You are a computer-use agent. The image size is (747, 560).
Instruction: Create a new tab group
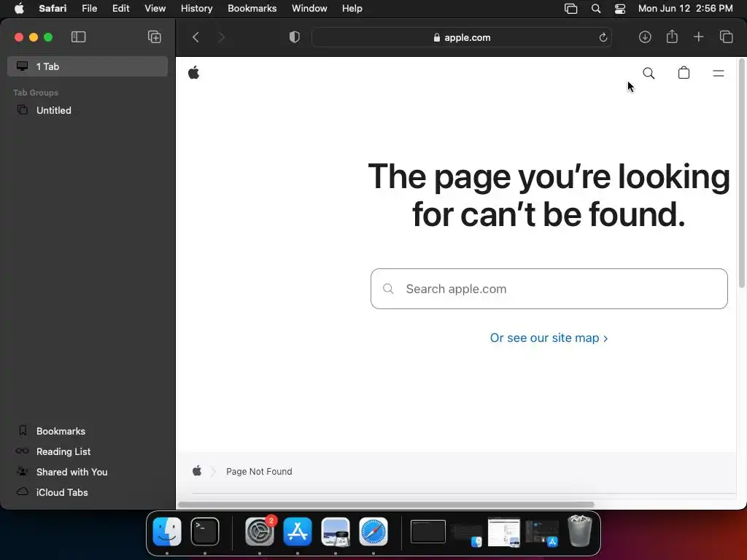[x=155, y=36]
